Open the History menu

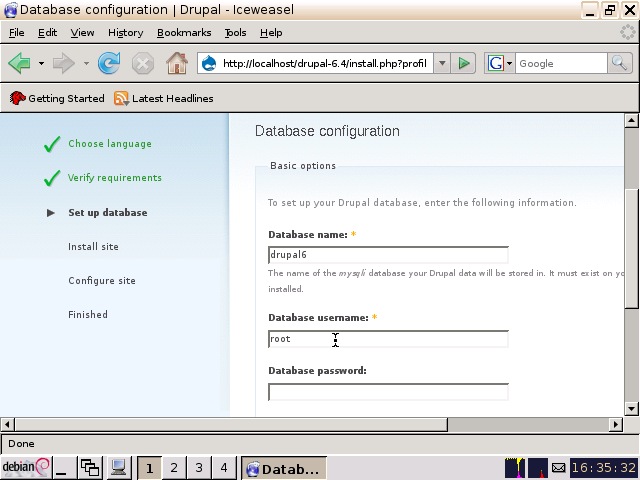[126, 33]
